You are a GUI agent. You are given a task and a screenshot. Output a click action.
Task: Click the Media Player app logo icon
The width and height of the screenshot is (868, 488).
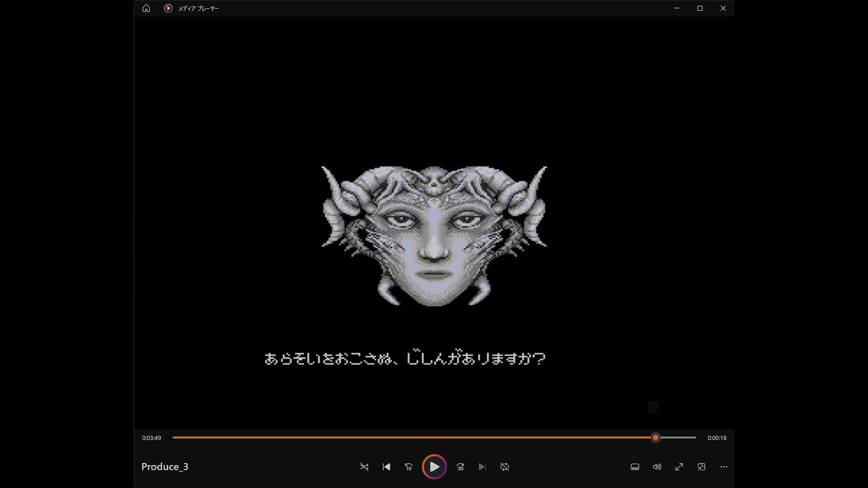168,8
